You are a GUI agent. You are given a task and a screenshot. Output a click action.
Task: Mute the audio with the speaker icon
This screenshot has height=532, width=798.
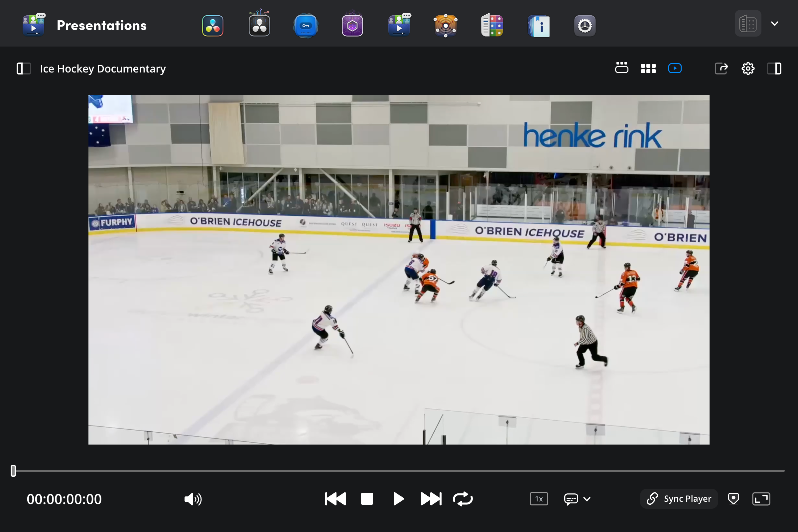[x=193, y=499]
